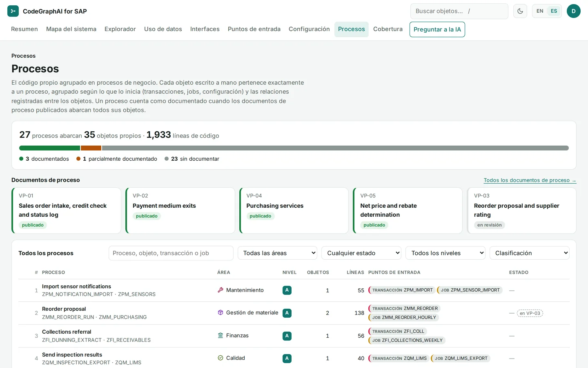This screenshot has height=368, width=588.
Task: Open the VP-01 Sales order intake card
Action: pyautogui.click(x=67, y=211)
